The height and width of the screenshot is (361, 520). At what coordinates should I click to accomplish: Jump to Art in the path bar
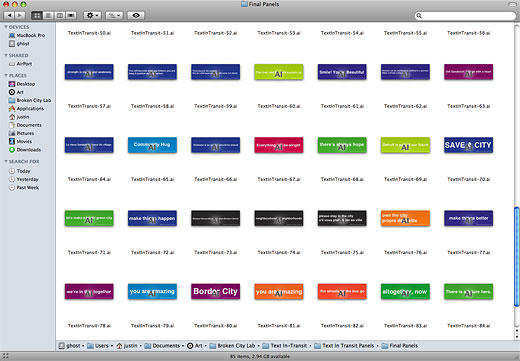point(195,346)
